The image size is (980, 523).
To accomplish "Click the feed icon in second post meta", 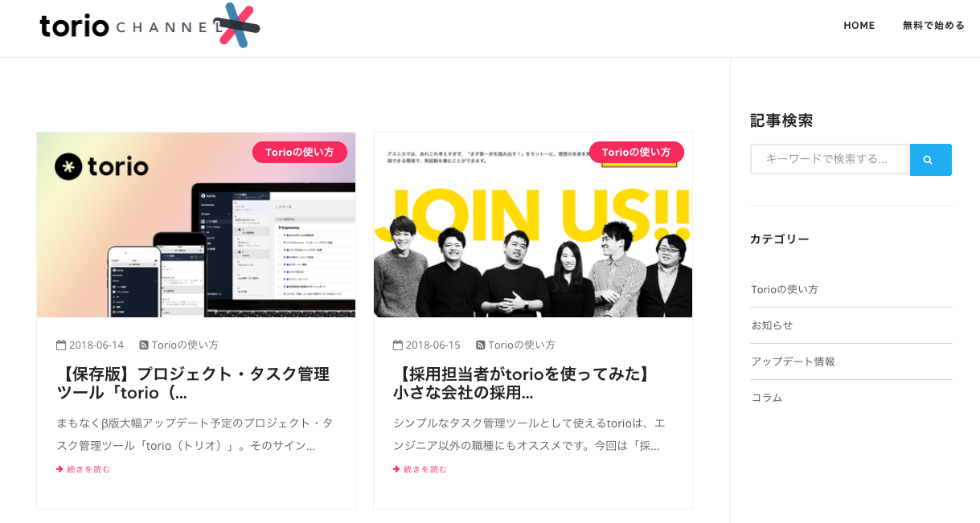I will [481, 345].
